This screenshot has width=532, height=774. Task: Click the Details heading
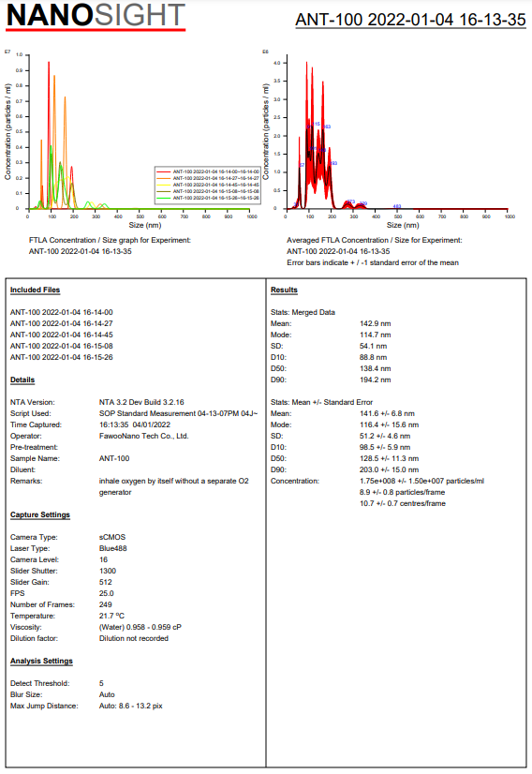click(x=22, y=380)
